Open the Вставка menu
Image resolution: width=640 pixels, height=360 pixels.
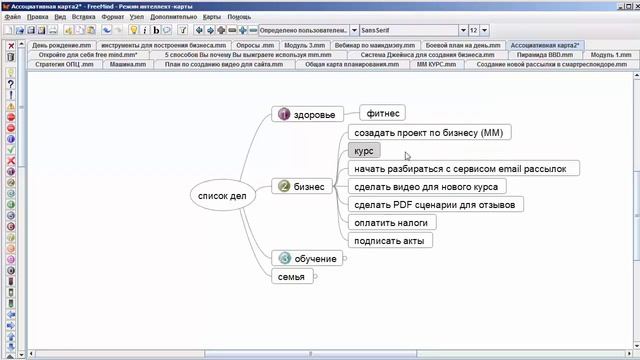point(84,17)
